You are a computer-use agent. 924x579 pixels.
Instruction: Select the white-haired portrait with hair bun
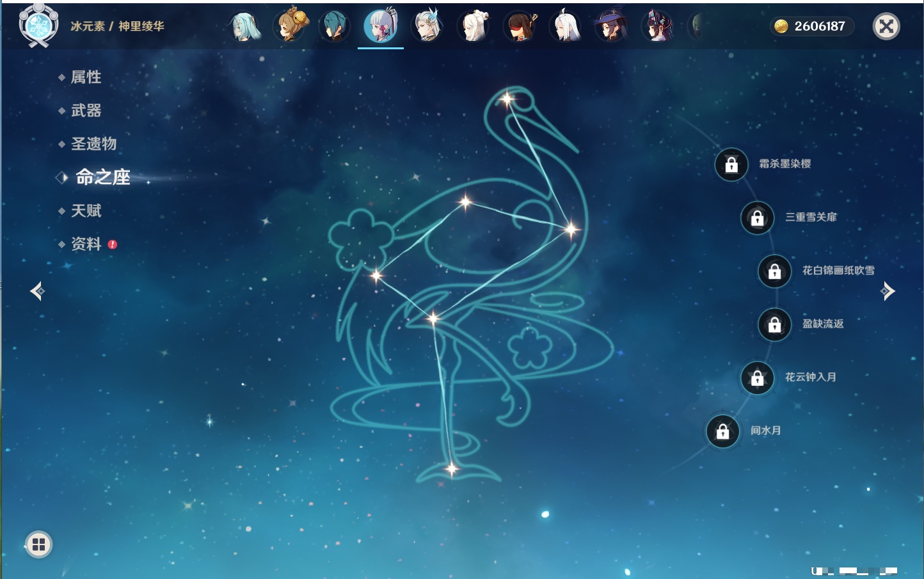tap(474, 26)
